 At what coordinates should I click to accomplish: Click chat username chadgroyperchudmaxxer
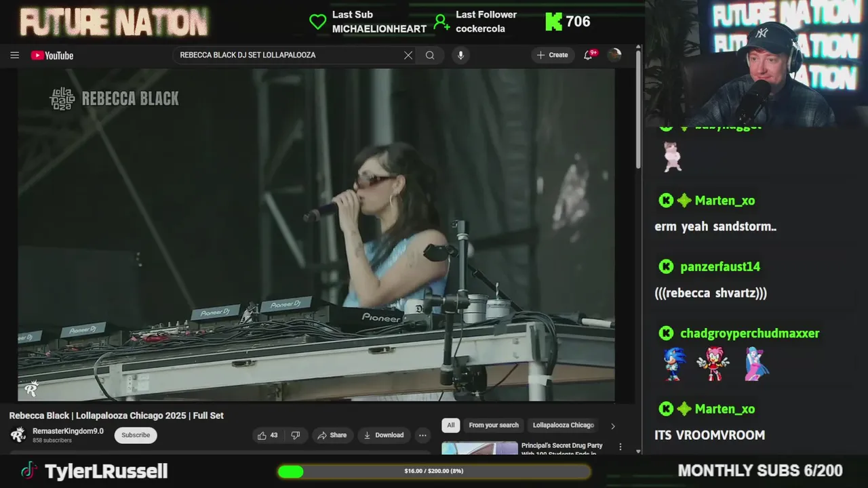click(750, 333)
